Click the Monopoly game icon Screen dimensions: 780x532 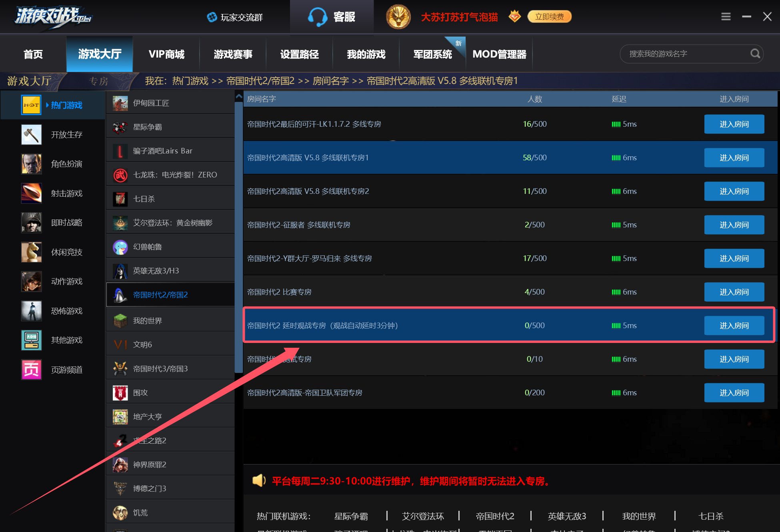click(120, 416)
